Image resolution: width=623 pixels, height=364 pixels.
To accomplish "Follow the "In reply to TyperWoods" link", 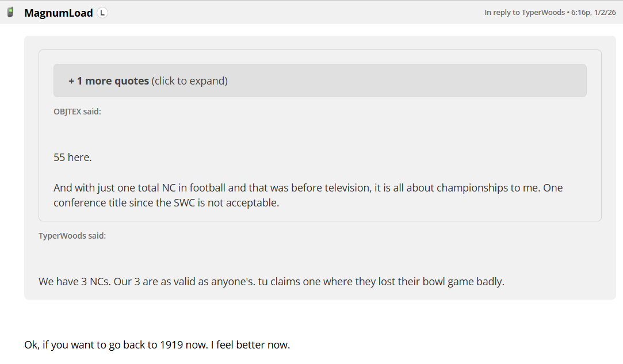I will 525,12.
